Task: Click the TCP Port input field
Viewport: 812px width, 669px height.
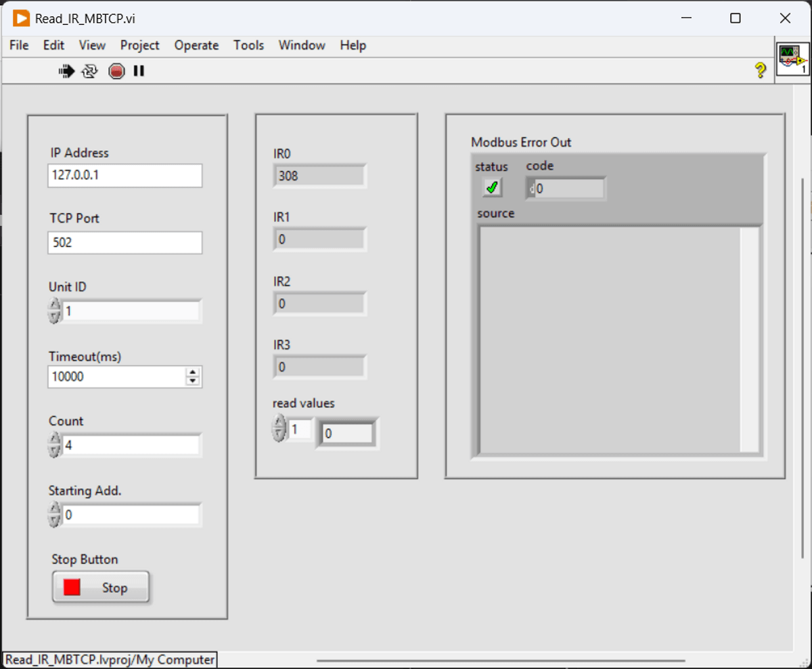Action: 125,243
